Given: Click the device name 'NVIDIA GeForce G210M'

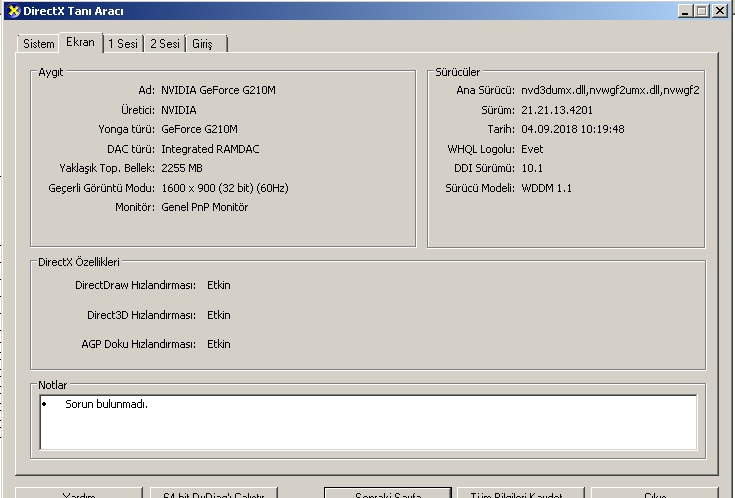Looking at the screenshot, I should click(218, 90).
